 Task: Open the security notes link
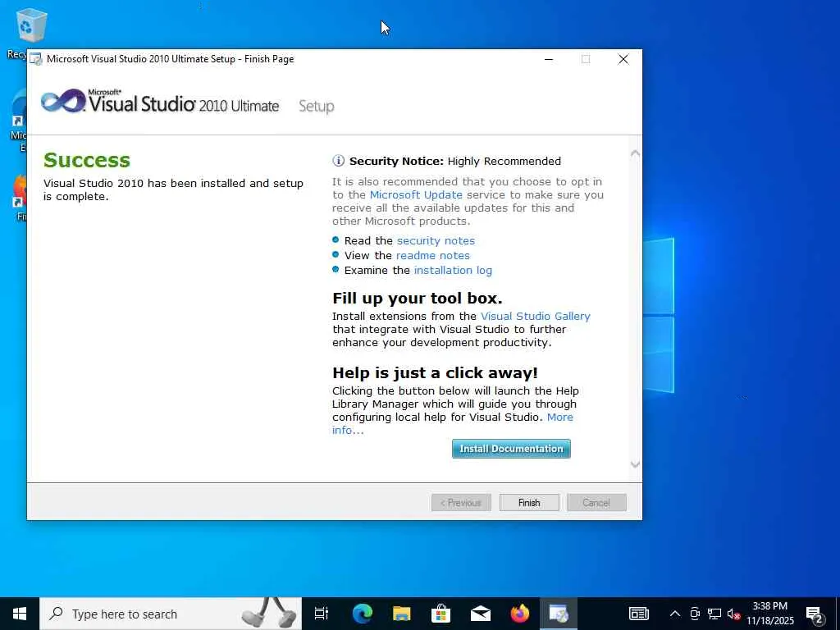[x=436, y=240]
